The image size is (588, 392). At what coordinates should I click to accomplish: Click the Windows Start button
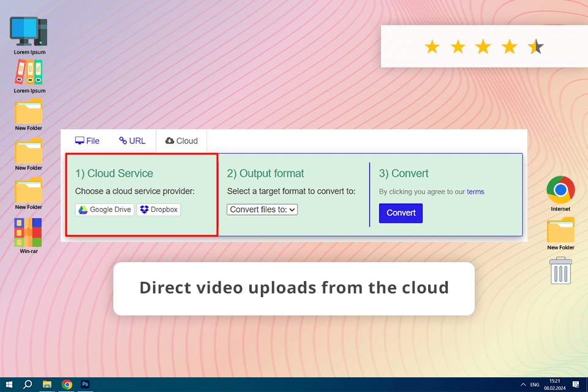click(9, 385)
